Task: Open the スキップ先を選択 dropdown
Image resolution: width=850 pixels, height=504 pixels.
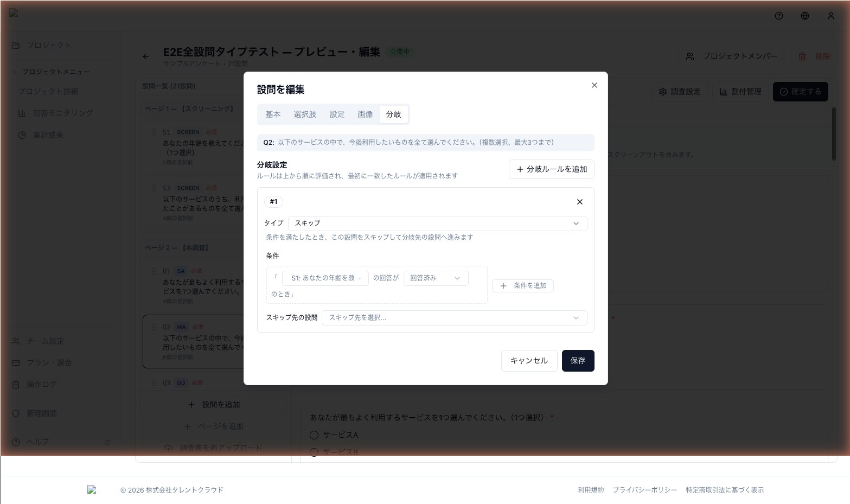Action: coord(454,318)
